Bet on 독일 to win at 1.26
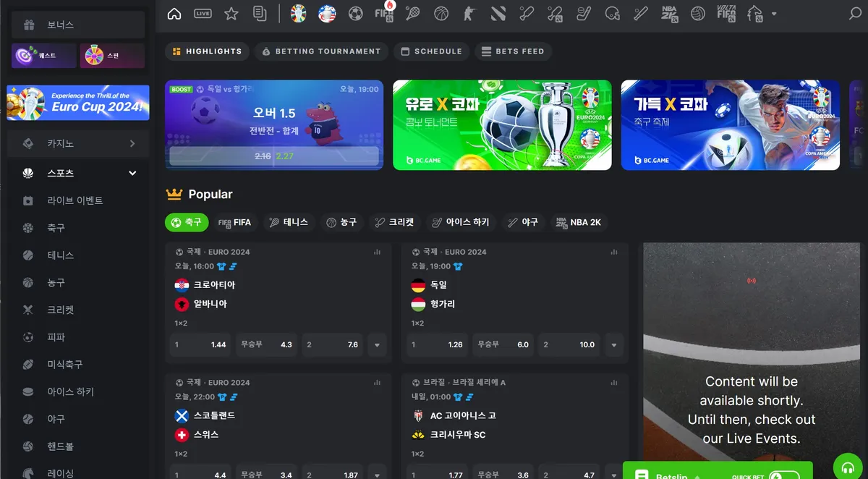 click(x=437, y=345)
